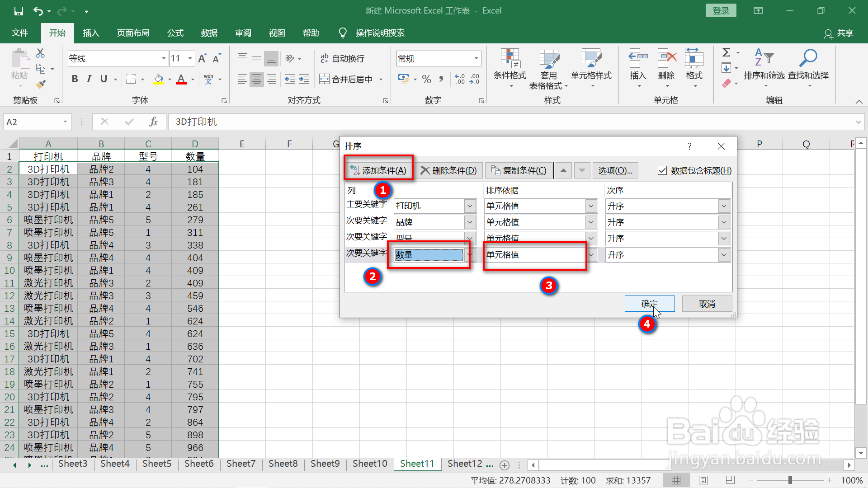This screenshot has height=488, width=868.
Task: Switch to the 数据 ribbon tab
Action: pos(208,33)
